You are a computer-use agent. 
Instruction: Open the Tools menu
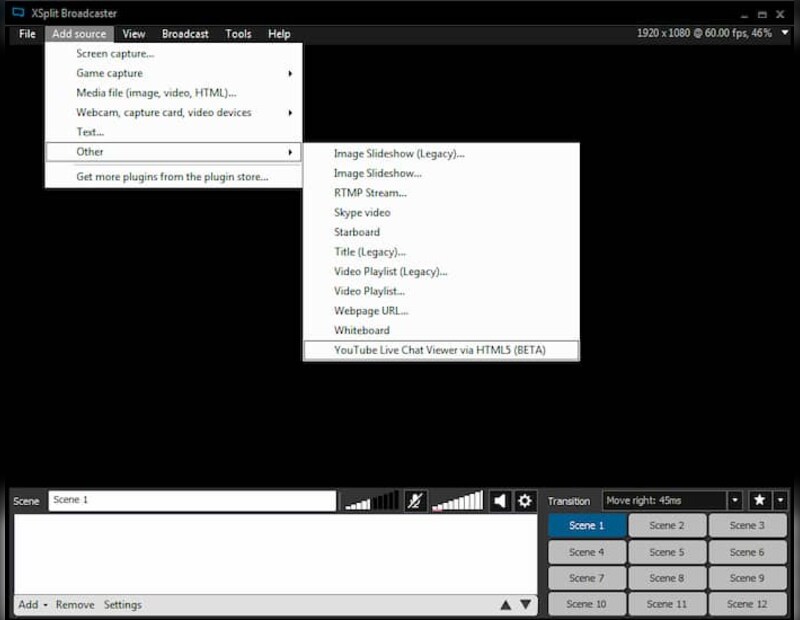(238, 34)
